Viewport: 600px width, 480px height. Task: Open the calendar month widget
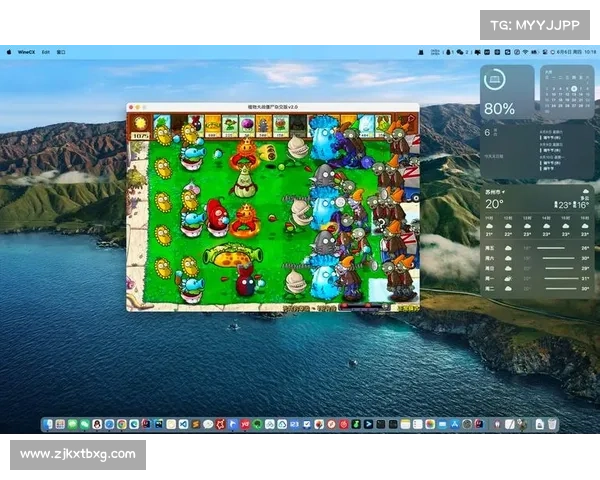pos(567,92)
